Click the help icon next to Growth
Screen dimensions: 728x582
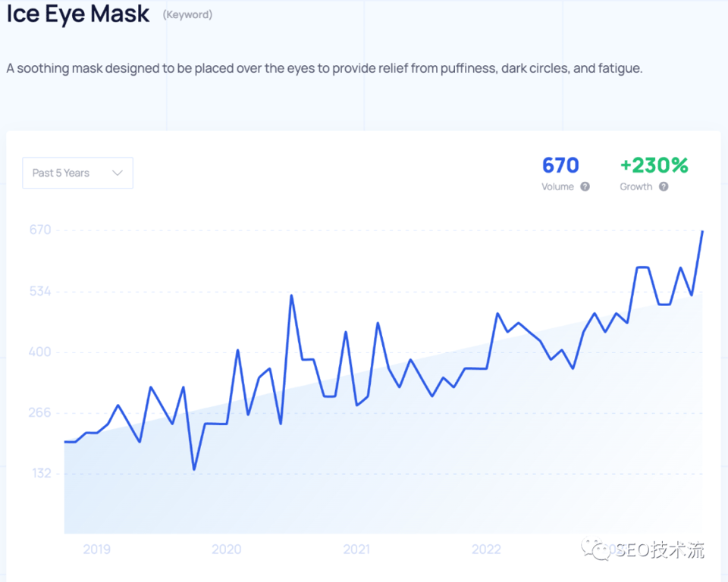[x=664, y=186]
